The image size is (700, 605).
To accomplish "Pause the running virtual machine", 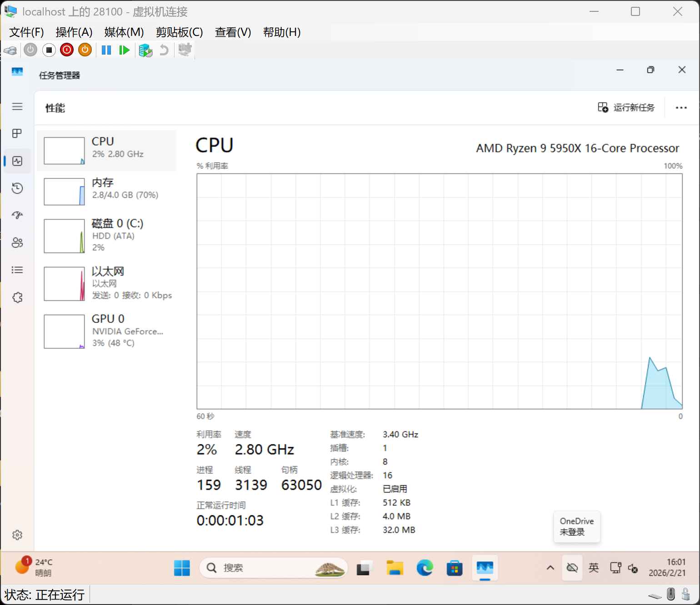I will [106, 50].
